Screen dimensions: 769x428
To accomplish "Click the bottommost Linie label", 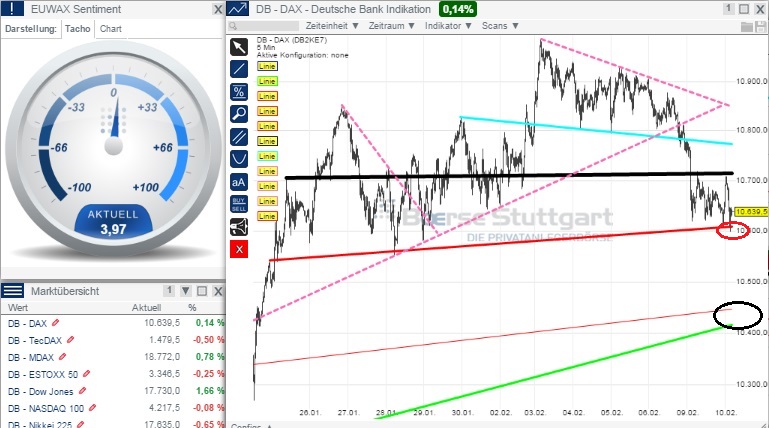I will tap(267, 216).
